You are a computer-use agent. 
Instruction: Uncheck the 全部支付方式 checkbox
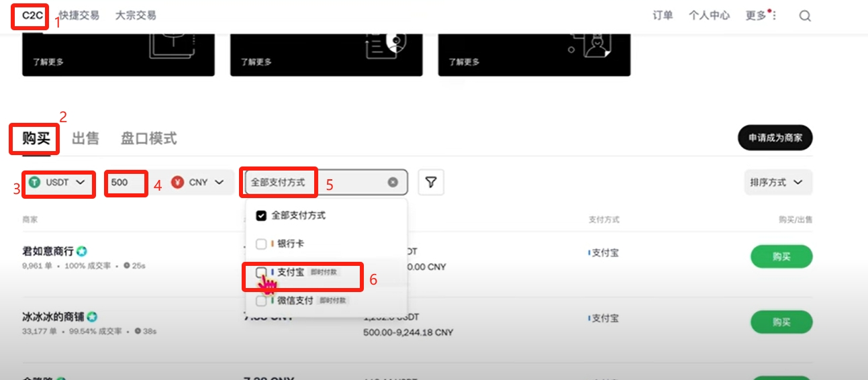(261, 216)
